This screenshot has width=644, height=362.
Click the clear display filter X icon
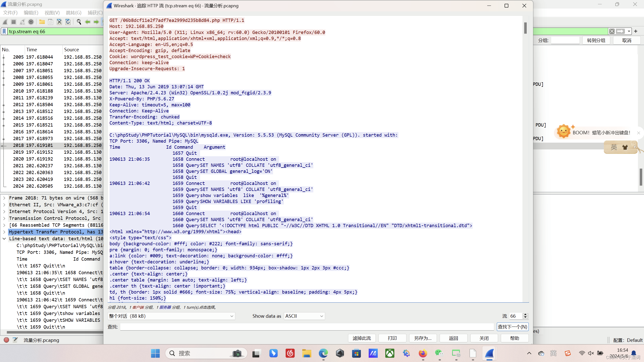(612, 31)
